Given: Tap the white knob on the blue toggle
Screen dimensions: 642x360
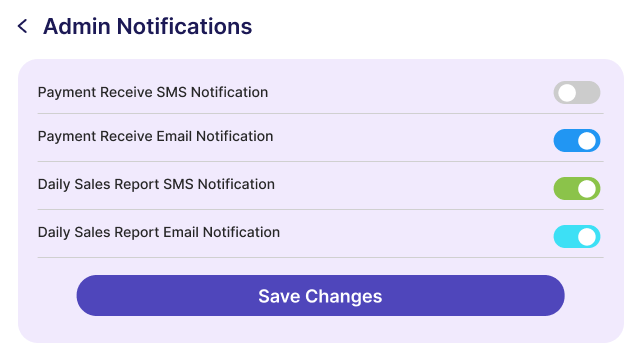Looking at the screenshot, I should pyautogui.click(x=587, y=141).
